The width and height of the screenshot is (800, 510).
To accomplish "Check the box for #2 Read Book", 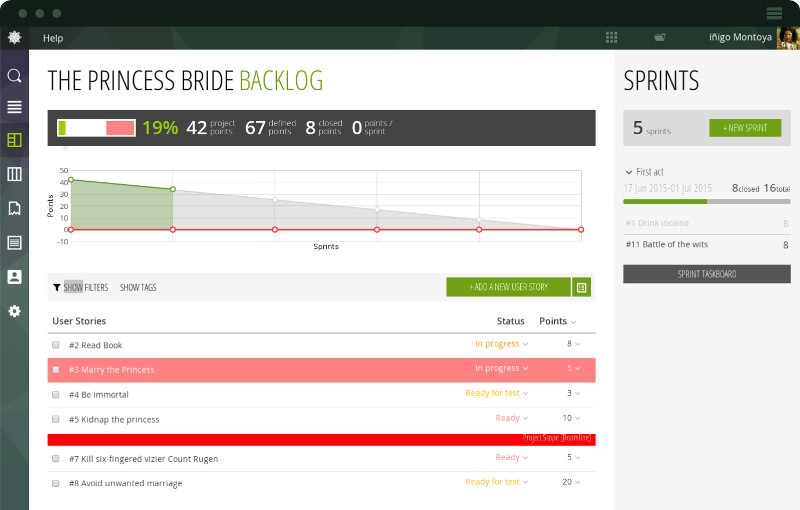I will (x=56, y=345).
